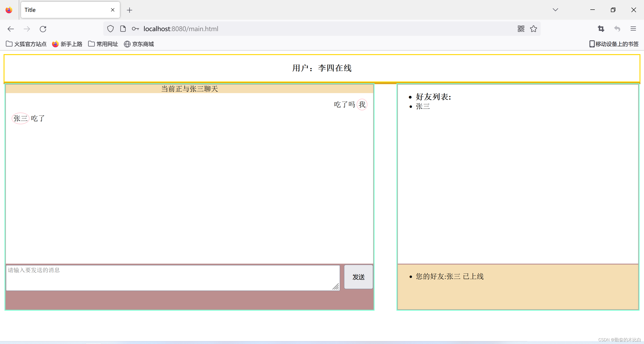Click the back navigation arrow icon
This screenshot has width=644, height=344.
(x=11, y=29)
